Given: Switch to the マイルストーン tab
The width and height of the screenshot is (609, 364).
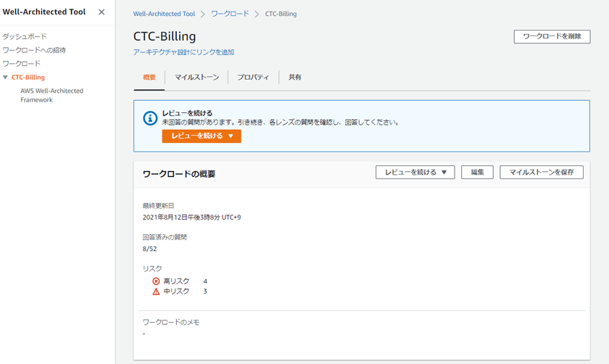Looking at the screenshot, I should [196, 78].
